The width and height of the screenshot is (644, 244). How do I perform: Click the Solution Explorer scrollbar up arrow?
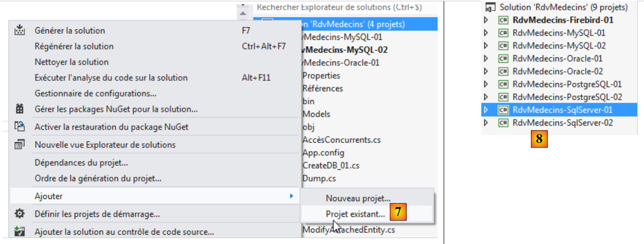click(x=243, y=14)
